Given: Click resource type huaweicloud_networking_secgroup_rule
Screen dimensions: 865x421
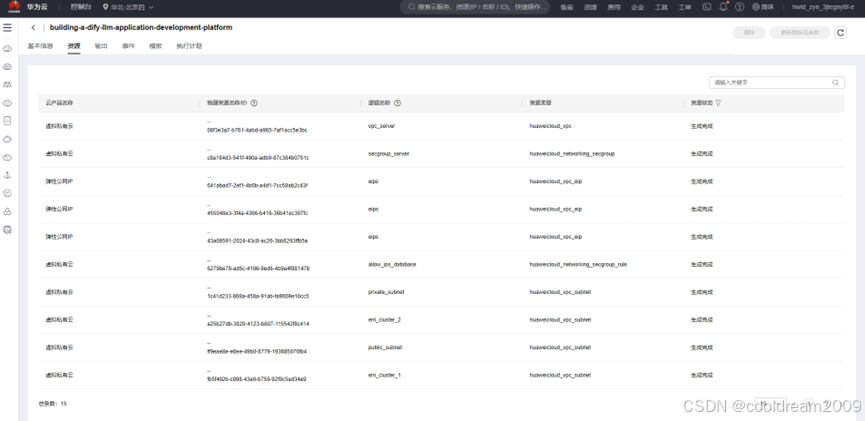Looking at the screenshot, I should coord(578,264).
